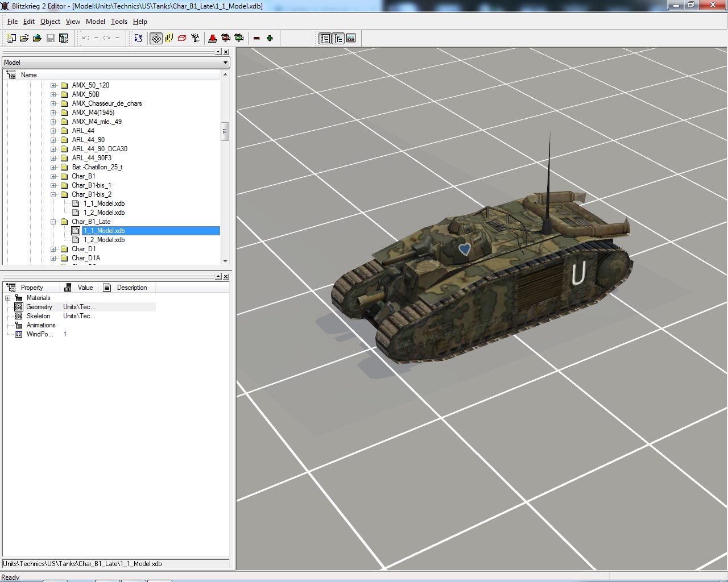The image size is (728, 582).
Task: Open the Model type combo box
Action: tap(116, 63)
